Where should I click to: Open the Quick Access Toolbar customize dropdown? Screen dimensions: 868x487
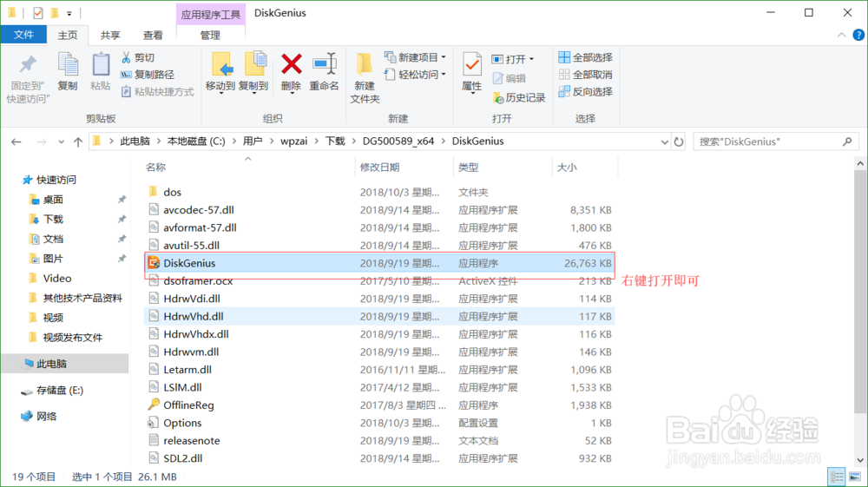[x=69, y=13]
